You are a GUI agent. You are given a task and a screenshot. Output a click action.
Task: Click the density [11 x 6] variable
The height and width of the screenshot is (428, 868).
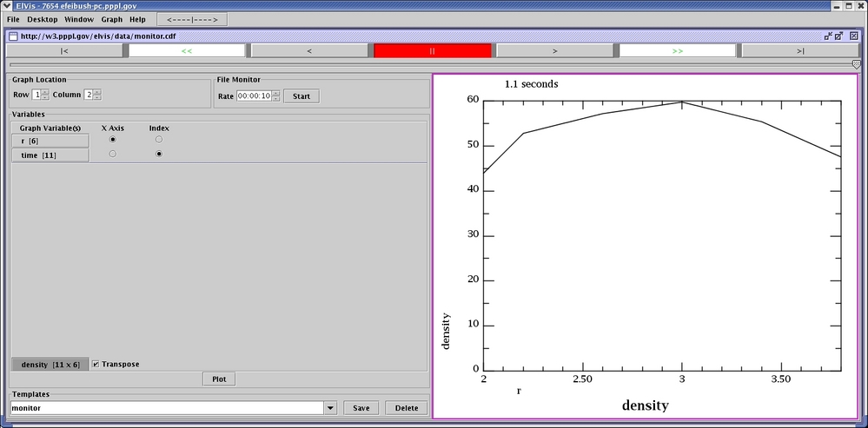click(50, 365)
